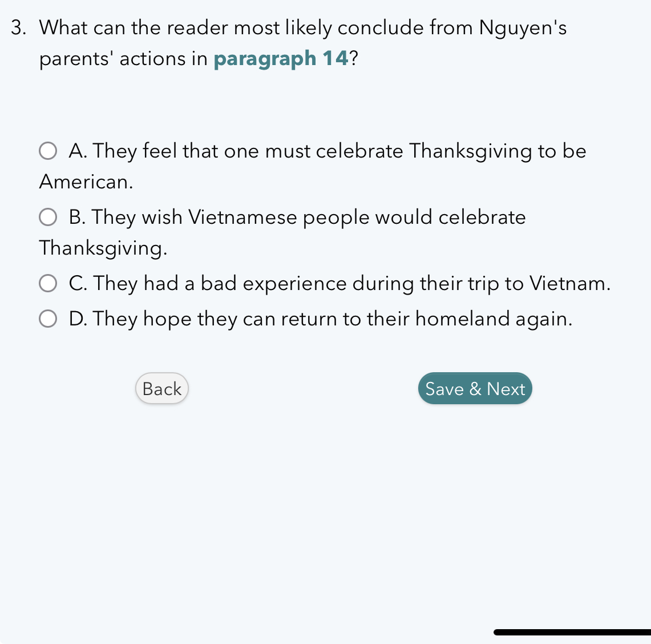The height and width of the screenshot is (644, 651).
Task: Open paragraph 14 to review the passage
Action: pos(281,58)
